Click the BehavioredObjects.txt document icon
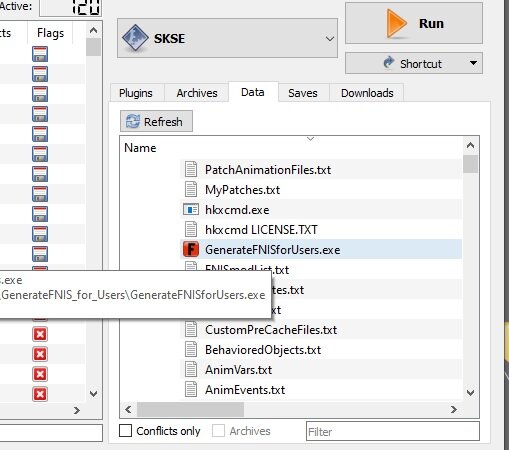The height and width of the screenshot is (450, 509). click(191, 349)
